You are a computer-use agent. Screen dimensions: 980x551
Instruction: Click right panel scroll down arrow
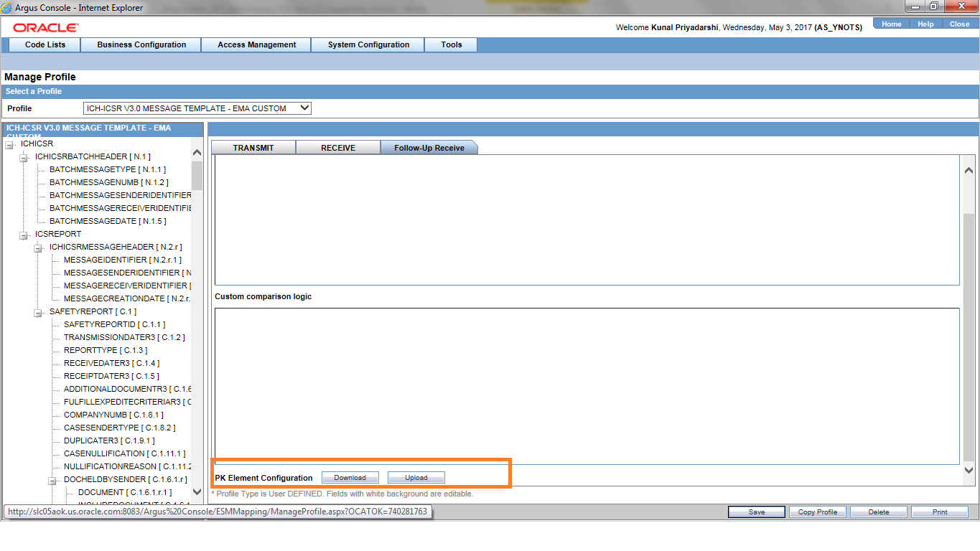click(x=969, y=470)
